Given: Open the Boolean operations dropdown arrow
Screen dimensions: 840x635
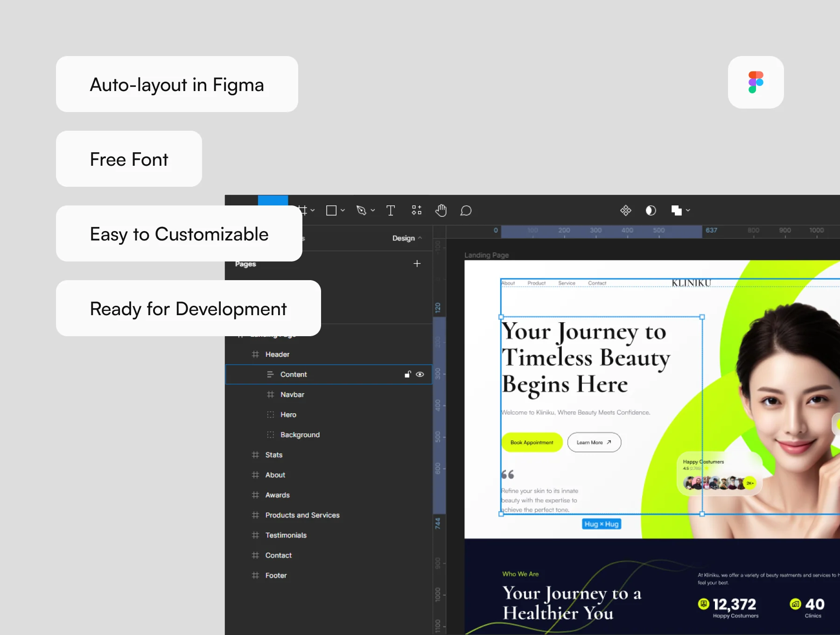Looking at the screenshot, I should 688,211.
